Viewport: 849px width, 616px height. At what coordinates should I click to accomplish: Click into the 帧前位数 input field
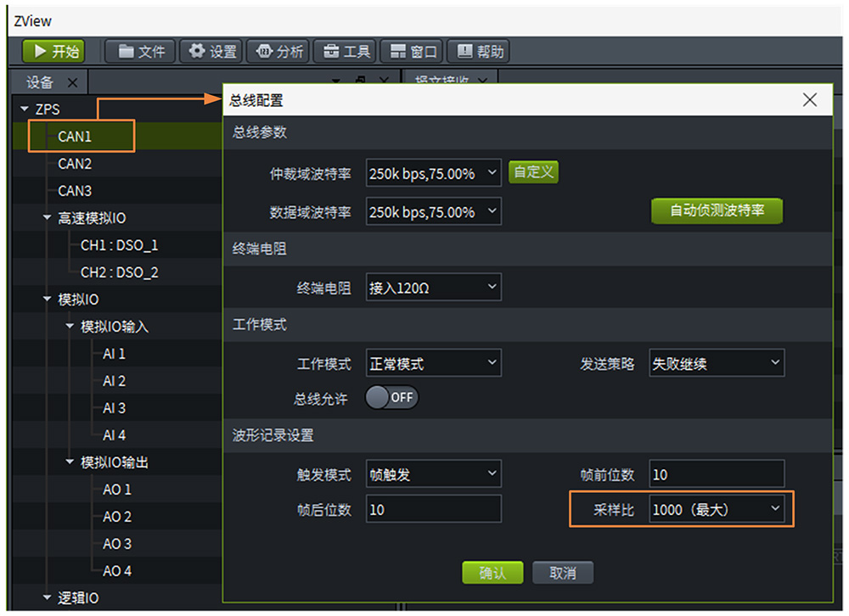[x=716, y=474]
